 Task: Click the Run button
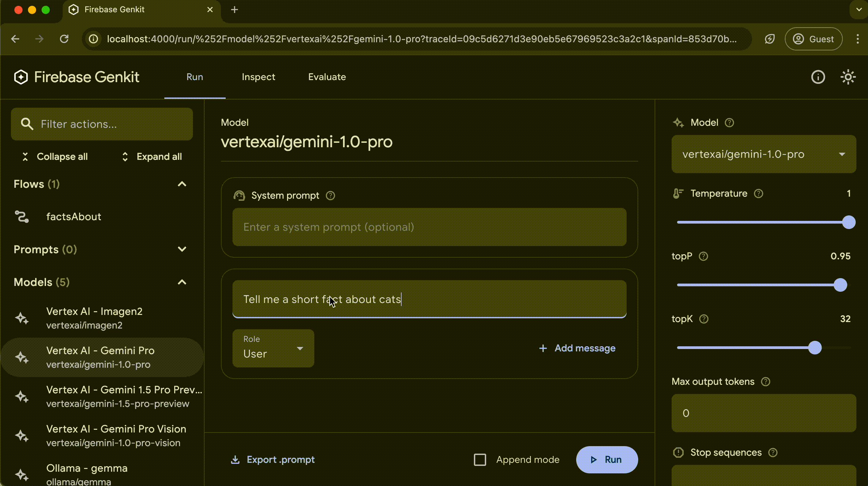[x=607, y=460]
